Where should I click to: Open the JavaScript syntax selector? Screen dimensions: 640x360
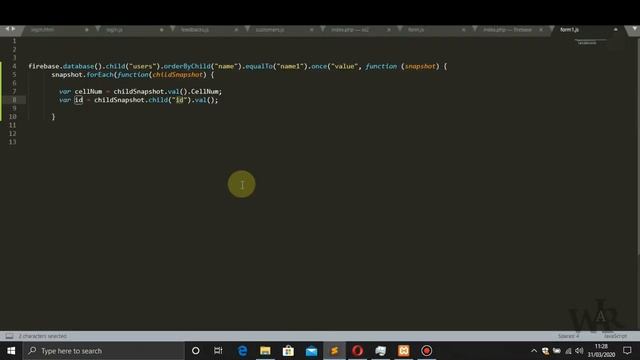point(615,336)
